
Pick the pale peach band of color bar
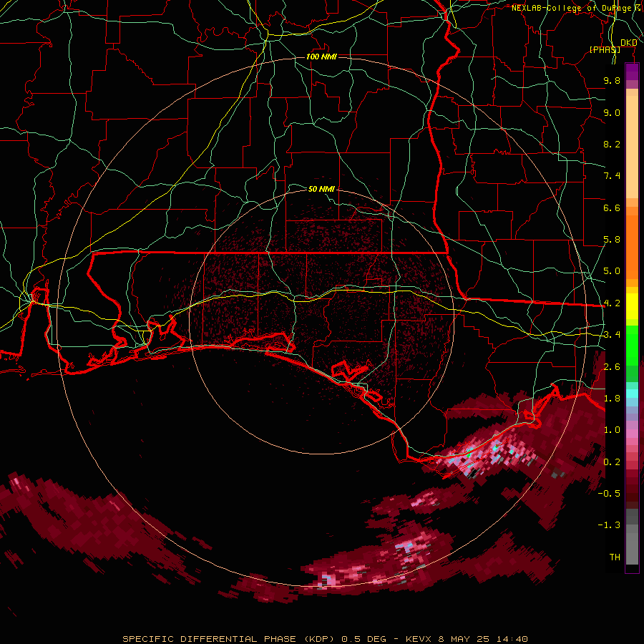coord(632,147)
